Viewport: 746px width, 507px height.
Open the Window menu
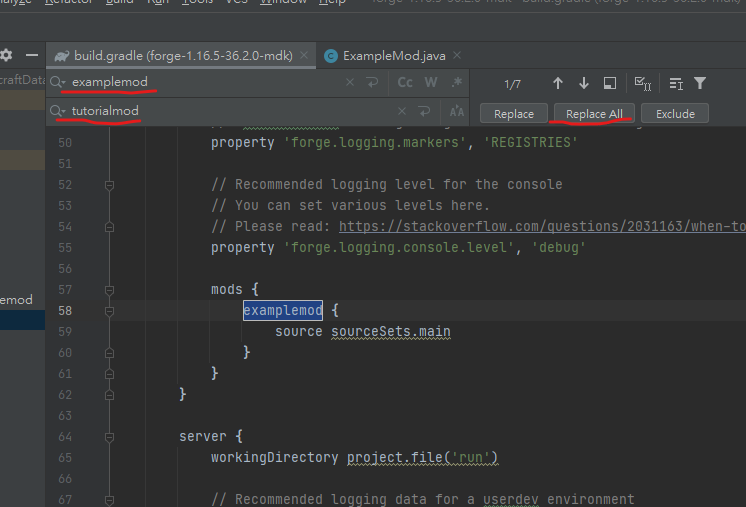click(x=283, y=2)
